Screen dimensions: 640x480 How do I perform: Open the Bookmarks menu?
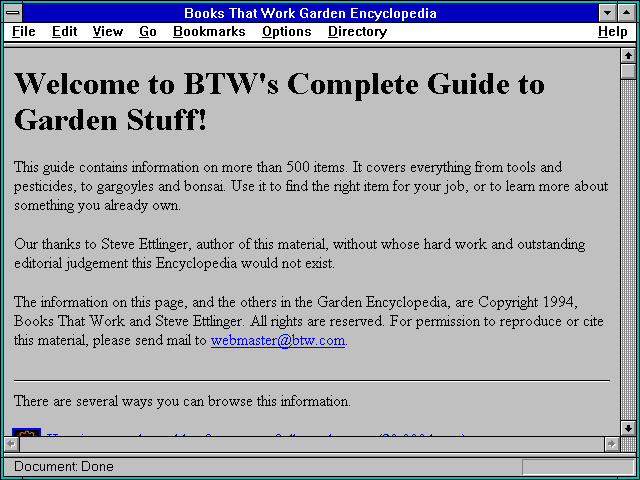[209, 32]
